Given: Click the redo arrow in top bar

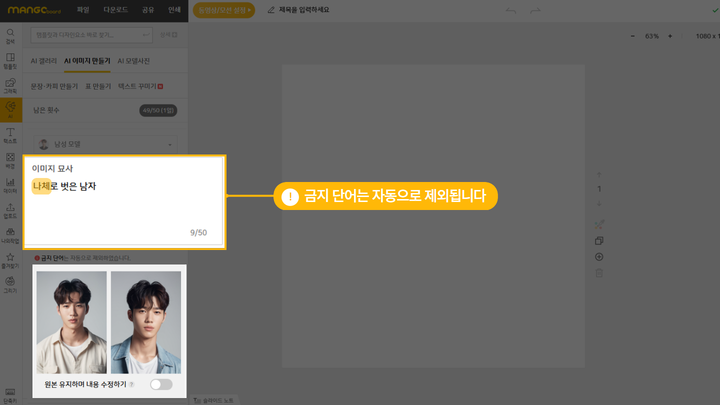Looking at the screenshot, I should tap(535, 10).
